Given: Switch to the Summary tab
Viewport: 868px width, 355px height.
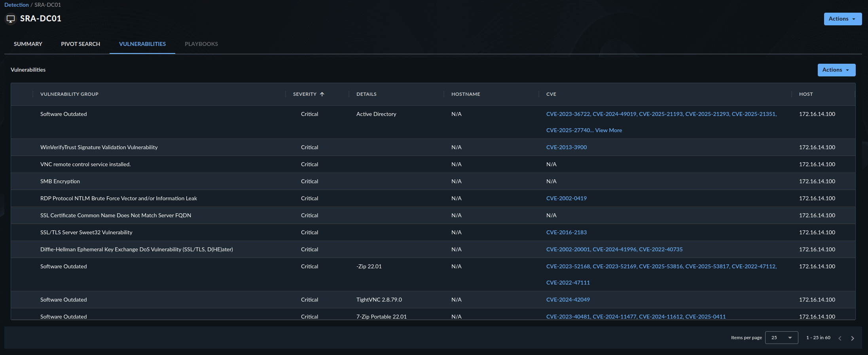Looking at the screenshot, I should (x=28, y=44).
